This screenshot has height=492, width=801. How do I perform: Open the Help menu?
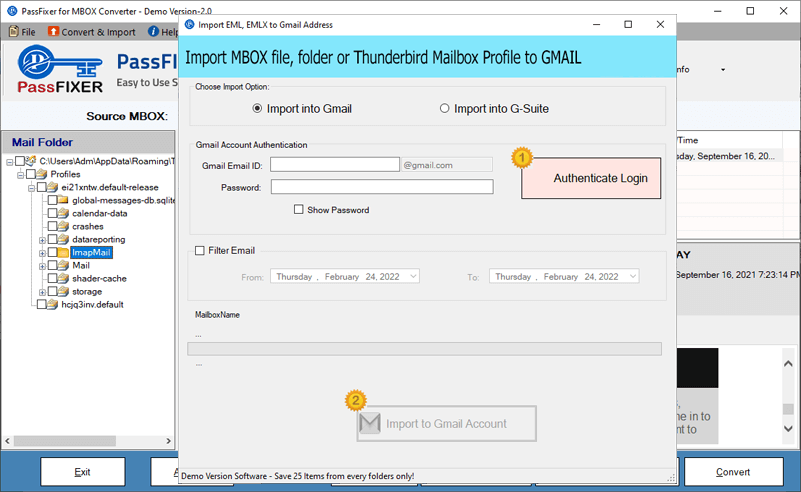pos(162,32)
